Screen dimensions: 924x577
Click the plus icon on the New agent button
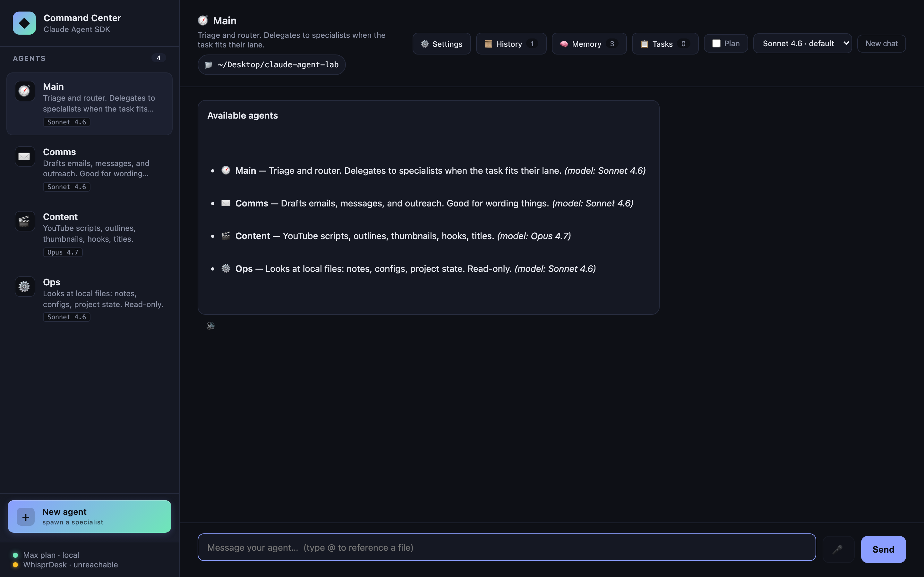click(26, 517)
